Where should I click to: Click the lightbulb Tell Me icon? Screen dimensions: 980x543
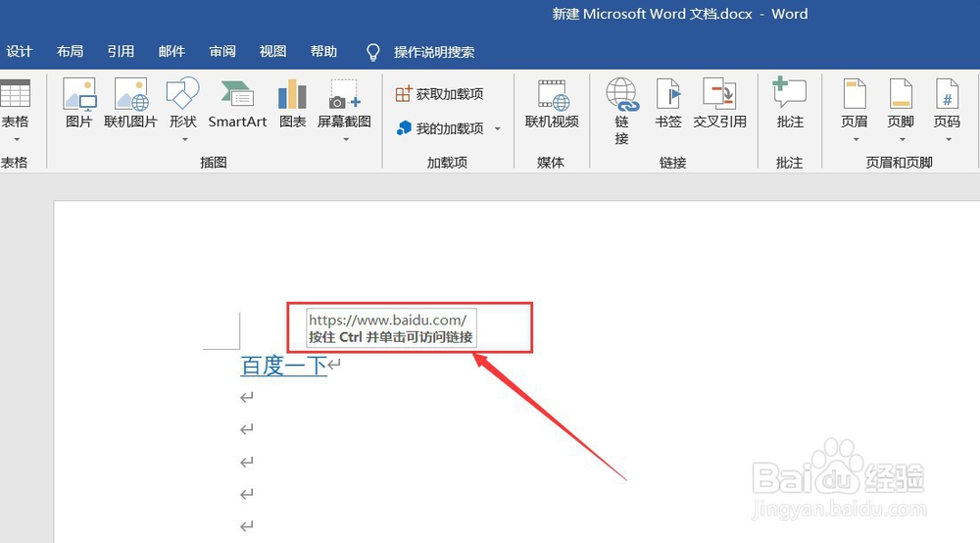tap(373, 52)
